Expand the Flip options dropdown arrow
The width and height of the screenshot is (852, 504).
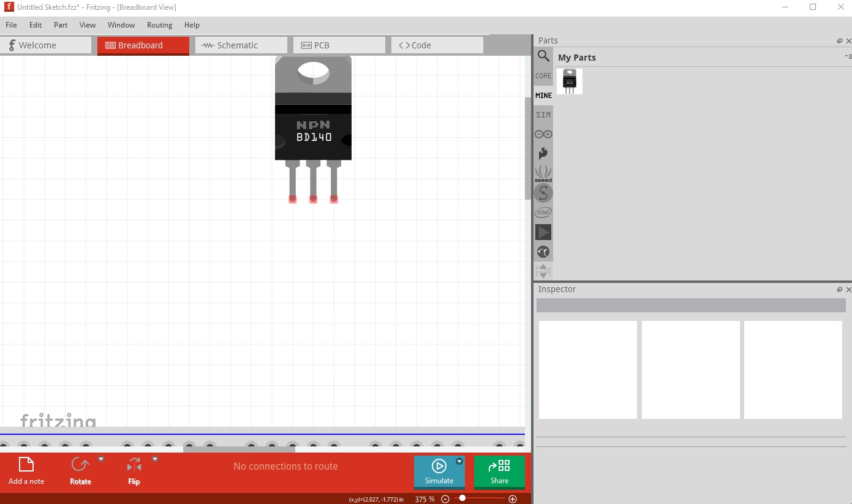[155, 459]
